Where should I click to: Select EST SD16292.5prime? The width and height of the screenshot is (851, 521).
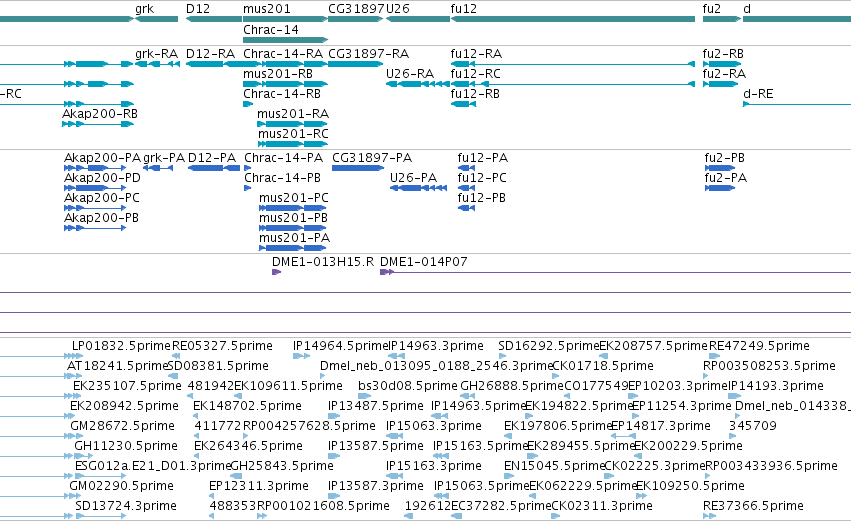(549, 346)
